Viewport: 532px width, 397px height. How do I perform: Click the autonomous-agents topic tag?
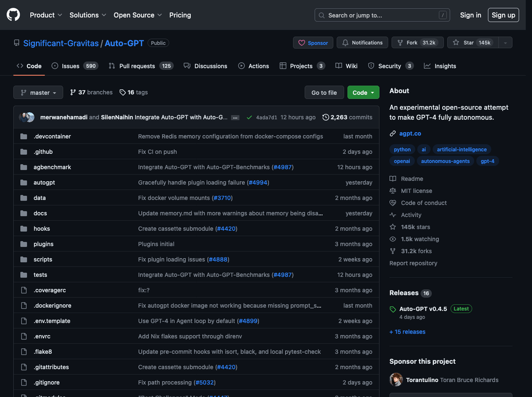[x=445, y=161]
